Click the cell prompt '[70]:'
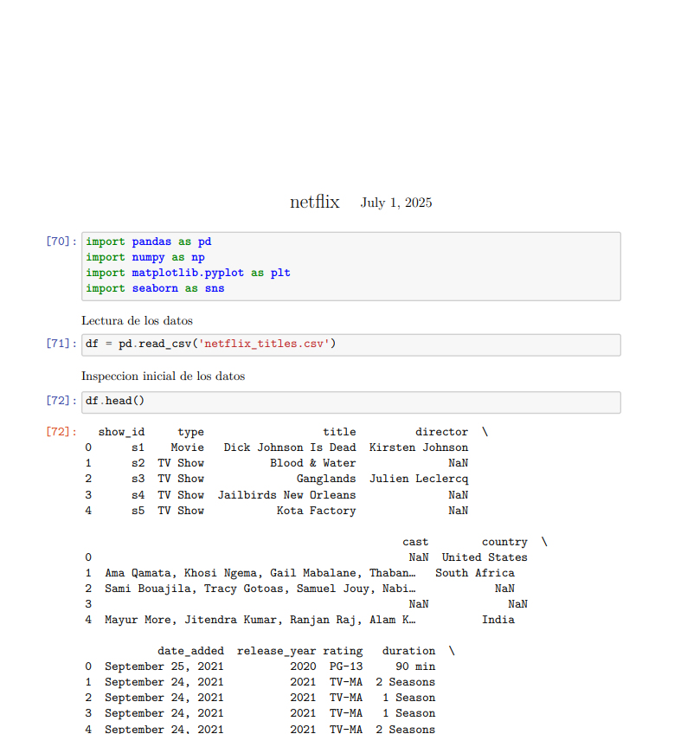 61,241
